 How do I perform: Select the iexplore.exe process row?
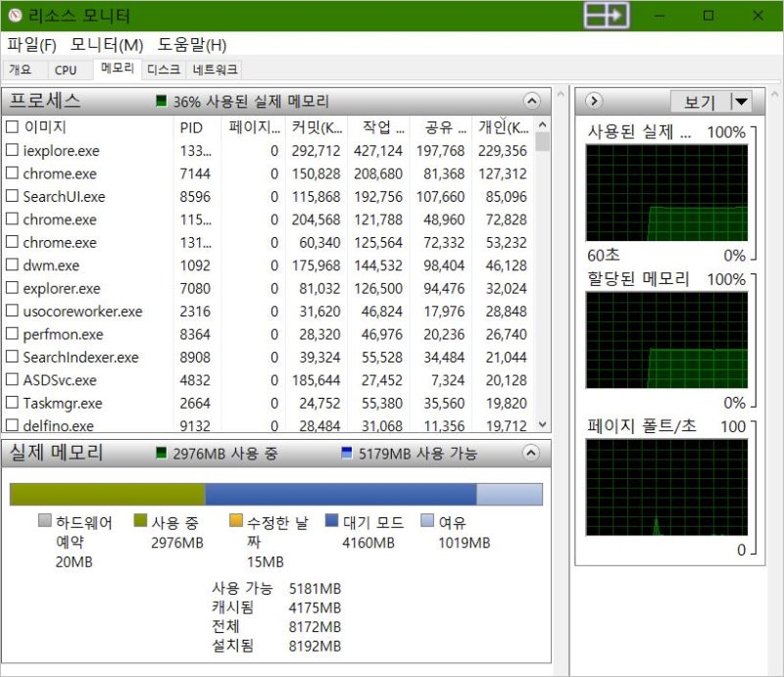[268, 151]
